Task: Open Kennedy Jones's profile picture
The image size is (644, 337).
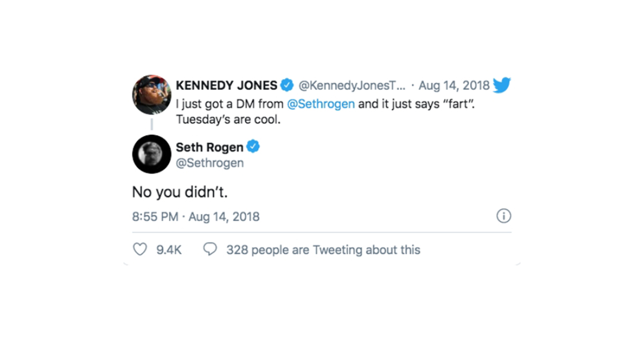Action: tap(152, 95)
